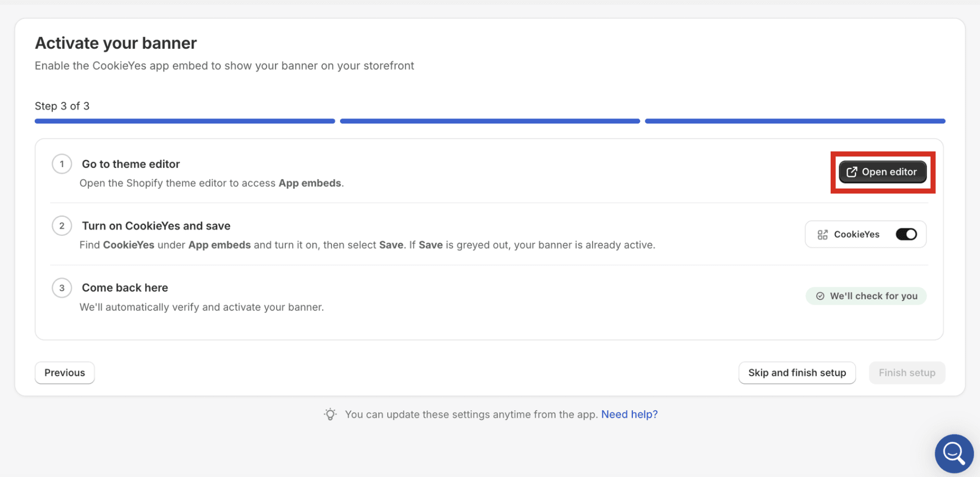980x477 pixels.
Task: Click the Turn on CookieYes and save heading
Action: (x=156, y=226)
